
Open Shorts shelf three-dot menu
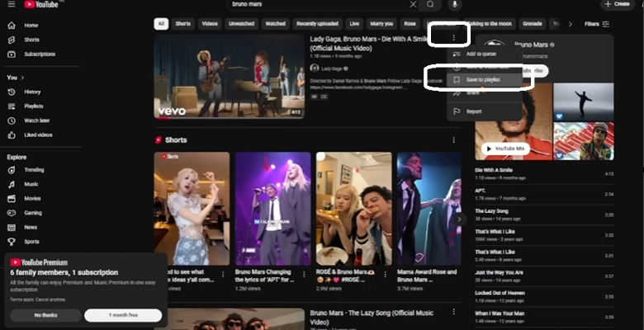pos(454,140)
